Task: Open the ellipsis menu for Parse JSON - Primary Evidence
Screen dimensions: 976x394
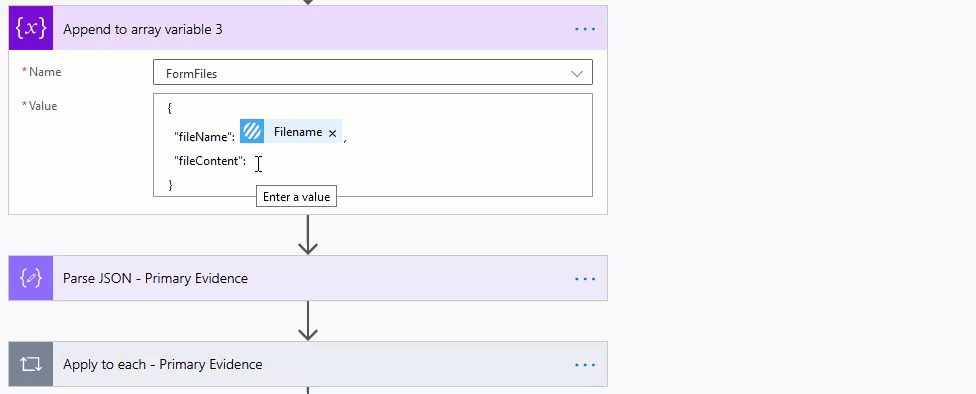Action: [x=584, y=279]
